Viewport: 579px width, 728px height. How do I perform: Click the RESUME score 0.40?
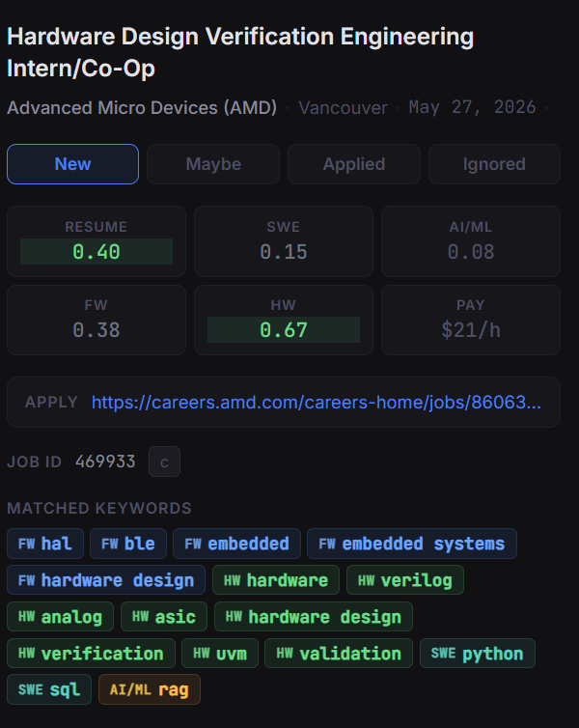click(x=96, y=252)
